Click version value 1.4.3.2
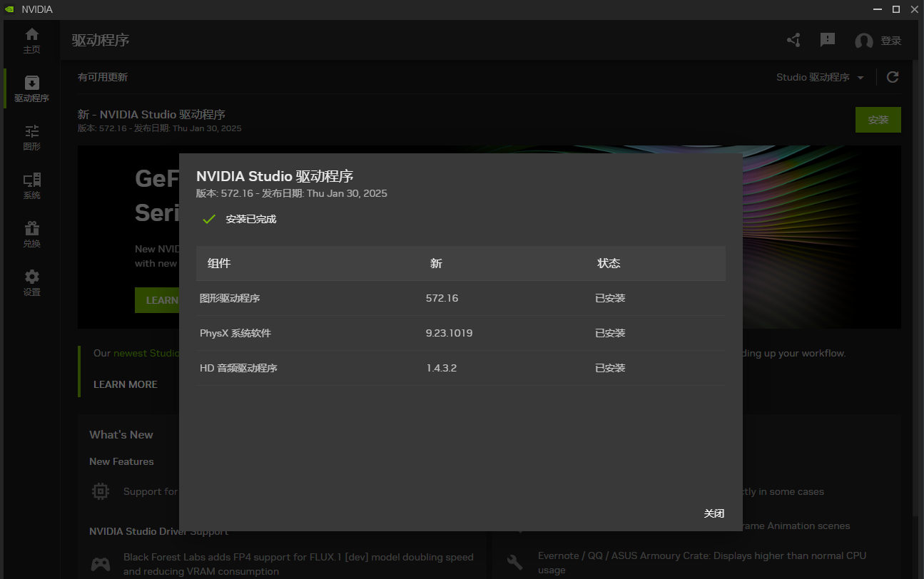 441,368
